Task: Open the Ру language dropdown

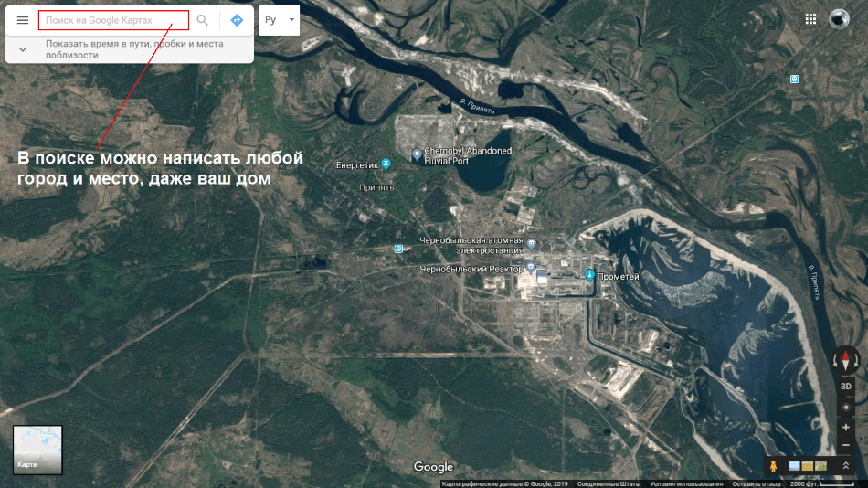Action: pyautogui.click(x=279, y=20)
